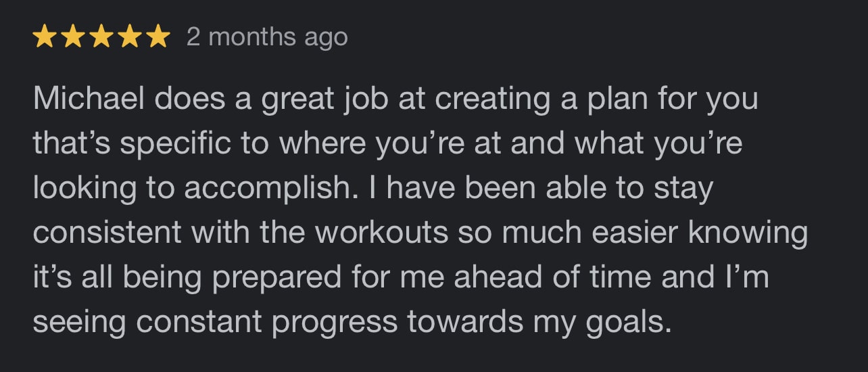Click the fourth yellow star
The image size is (868, 372).
pos(130,37)
